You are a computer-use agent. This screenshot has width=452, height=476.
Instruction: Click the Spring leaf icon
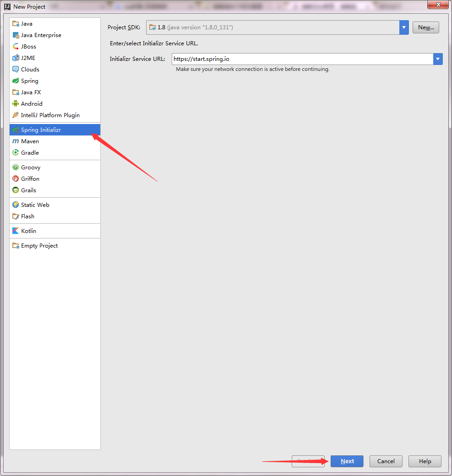click(x=16, y=81)
